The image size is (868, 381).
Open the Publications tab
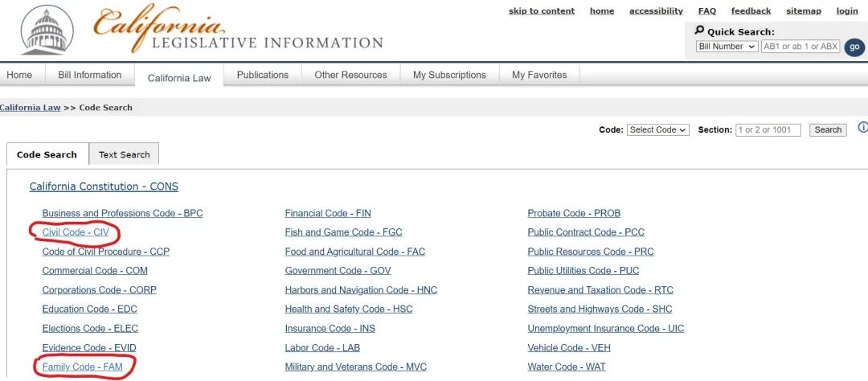pos(263,75)
